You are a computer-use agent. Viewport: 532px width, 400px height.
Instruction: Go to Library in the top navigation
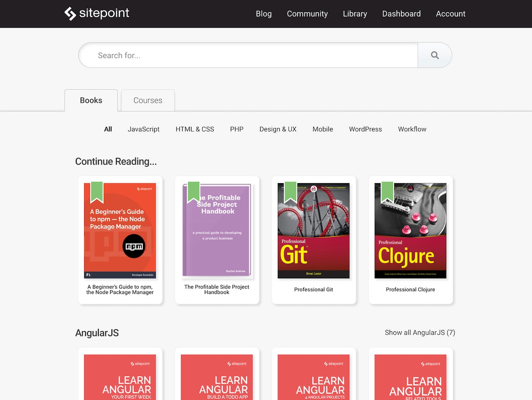tap(355, 14)
